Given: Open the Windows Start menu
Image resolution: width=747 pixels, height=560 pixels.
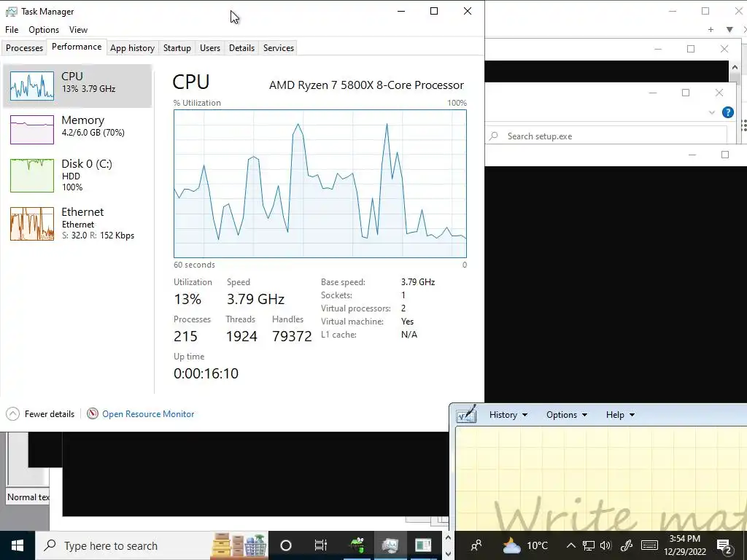Looking at the screenshot, I should [18, 545].
